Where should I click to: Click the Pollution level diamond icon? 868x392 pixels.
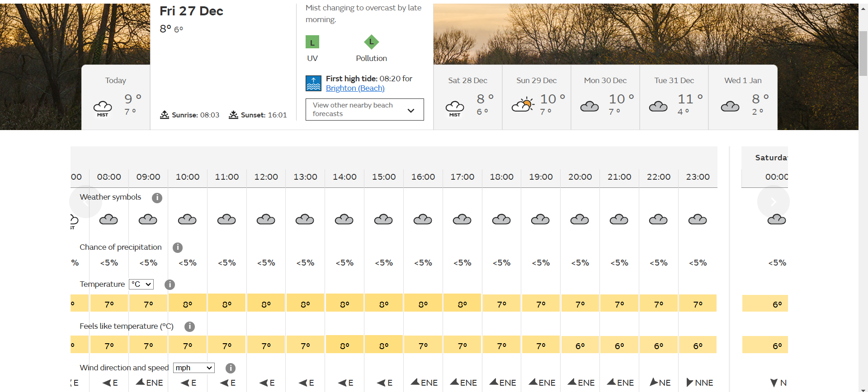[371, 42]
